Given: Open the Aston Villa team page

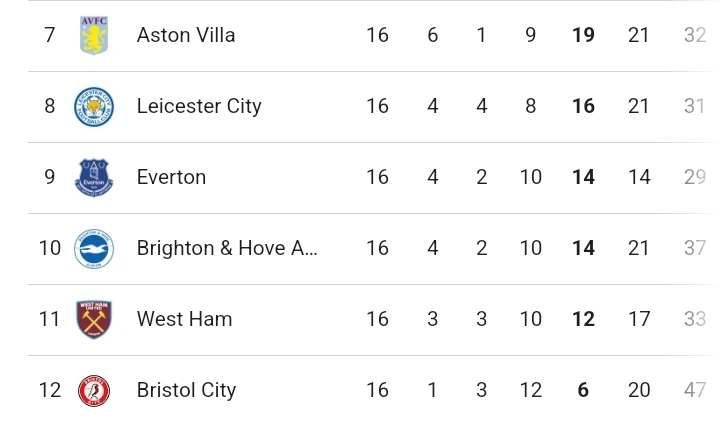Looking at the screenshot, I should tap(186, 35).
